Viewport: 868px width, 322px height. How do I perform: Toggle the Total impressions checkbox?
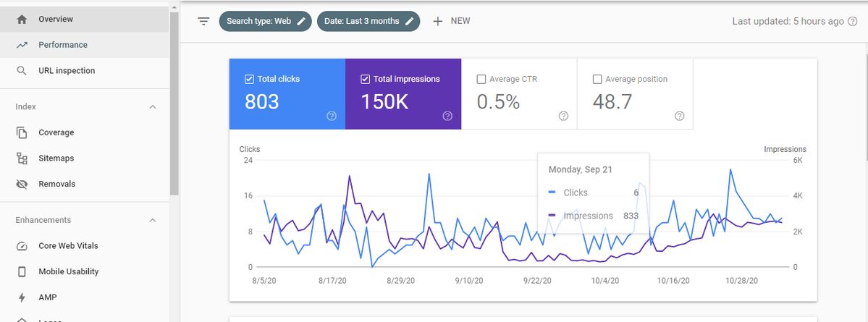(x=365, y=79)
